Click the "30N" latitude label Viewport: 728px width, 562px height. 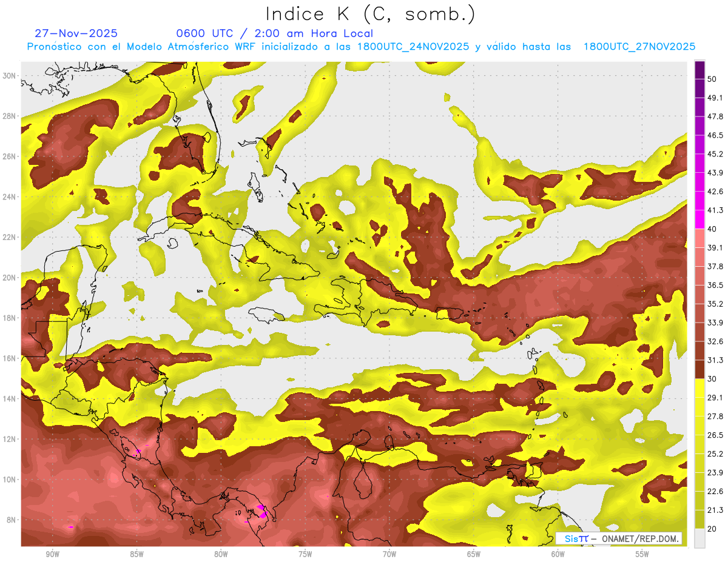10,76
